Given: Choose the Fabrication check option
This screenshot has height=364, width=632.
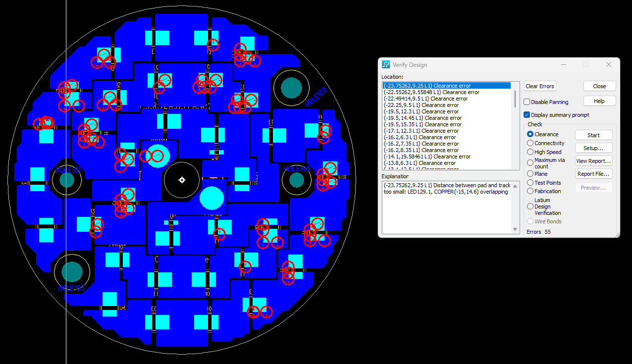Looking at the screenshot, I should [530, 191].
